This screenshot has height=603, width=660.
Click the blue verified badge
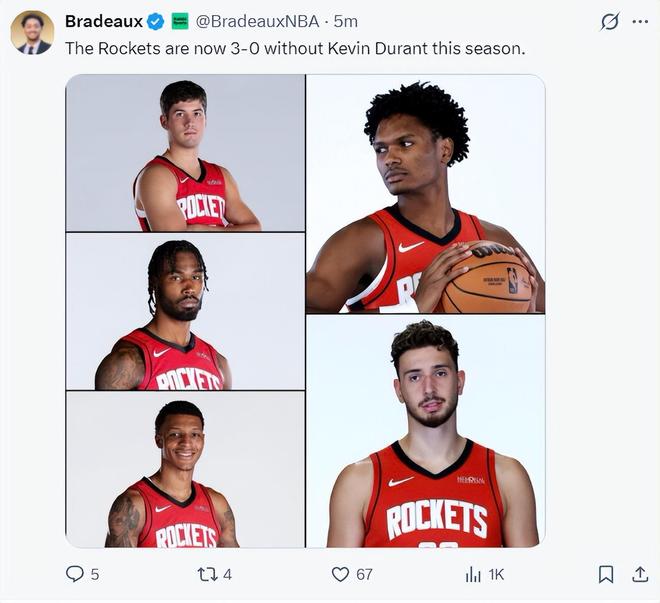(155, 21)
